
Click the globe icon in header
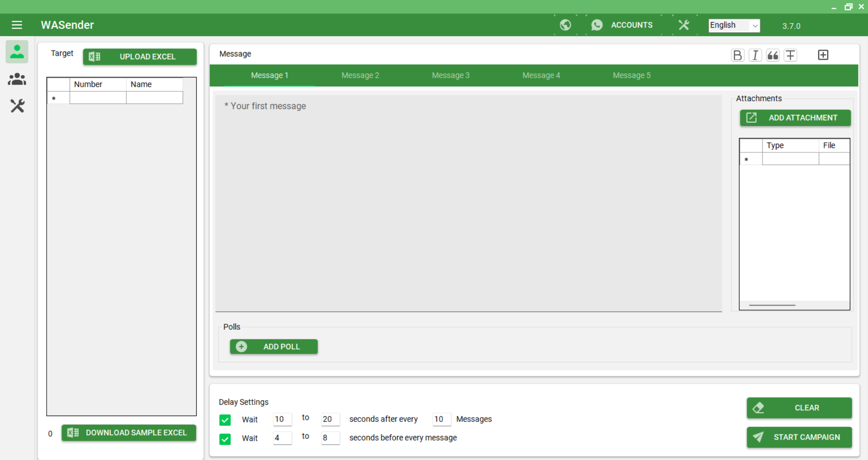(565, 25)
